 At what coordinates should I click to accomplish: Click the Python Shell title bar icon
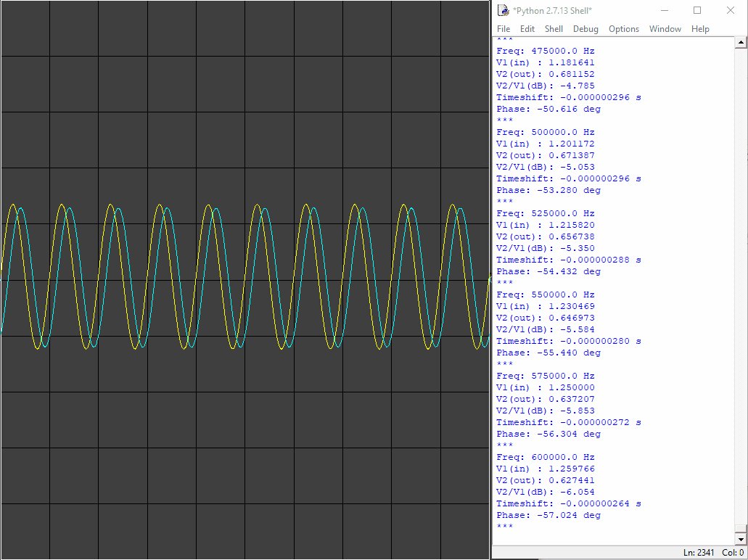click(x=504, y=10)
